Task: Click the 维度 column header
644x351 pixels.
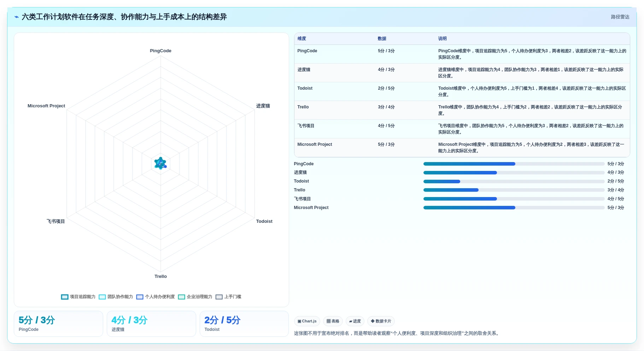Action: pyautogui.click(x=302, y=39)
